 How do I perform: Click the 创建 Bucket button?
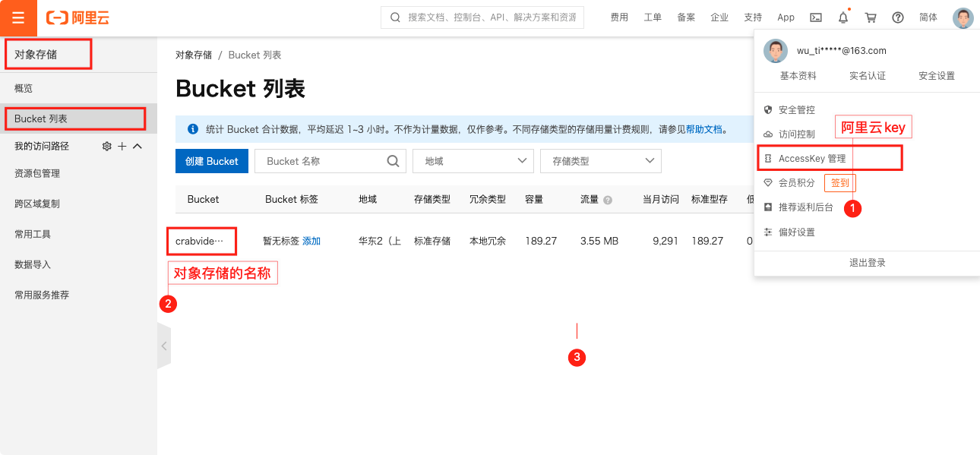pyautogui.click(x=212, y=161)
